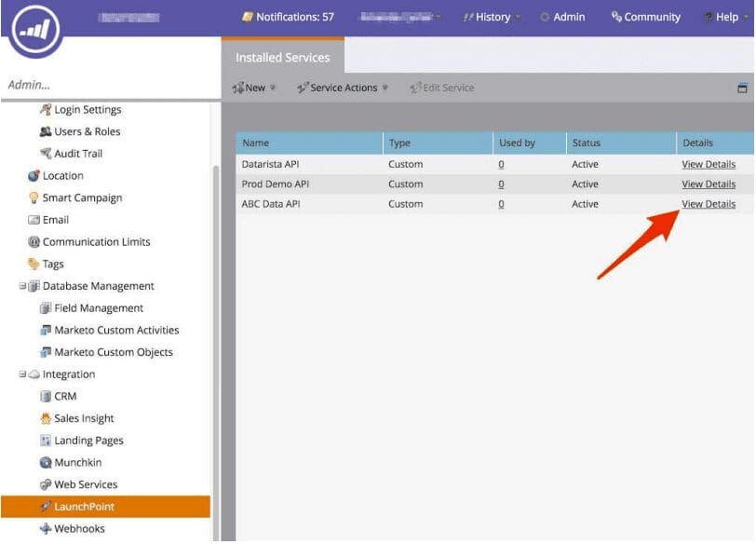The image size is (756, 544).
Task: Click the Admin search field
Action: [x=110, y=85]
